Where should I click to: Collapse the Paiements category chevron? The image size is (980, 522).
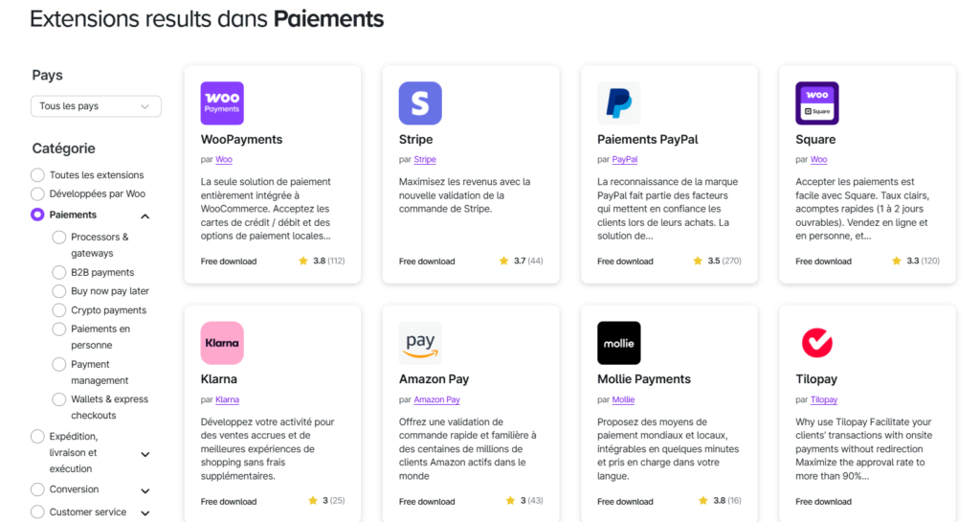tap(145, 216)
